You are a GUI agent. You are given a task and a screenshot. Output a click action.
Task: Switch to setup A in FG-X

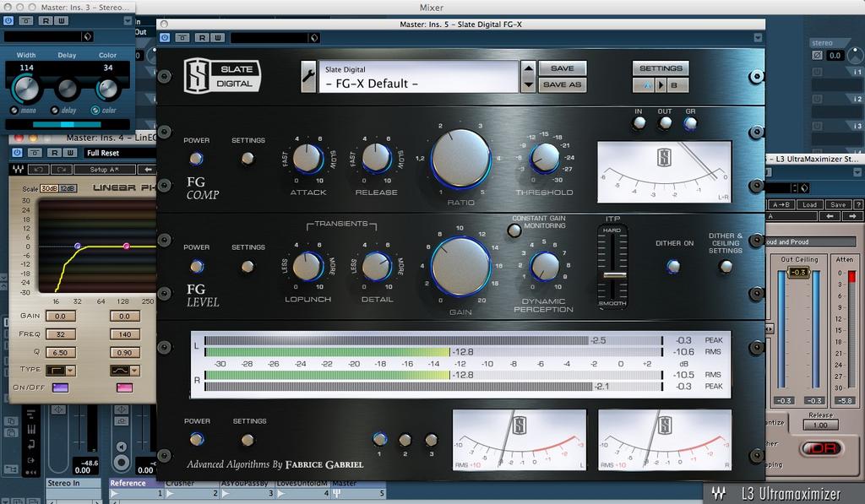pos(643,85)
